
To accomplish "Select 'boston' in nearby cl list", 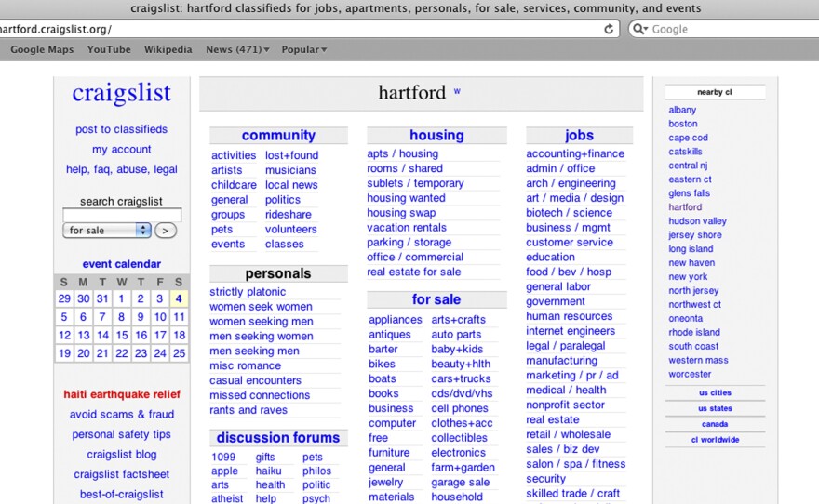I will 682,124.
